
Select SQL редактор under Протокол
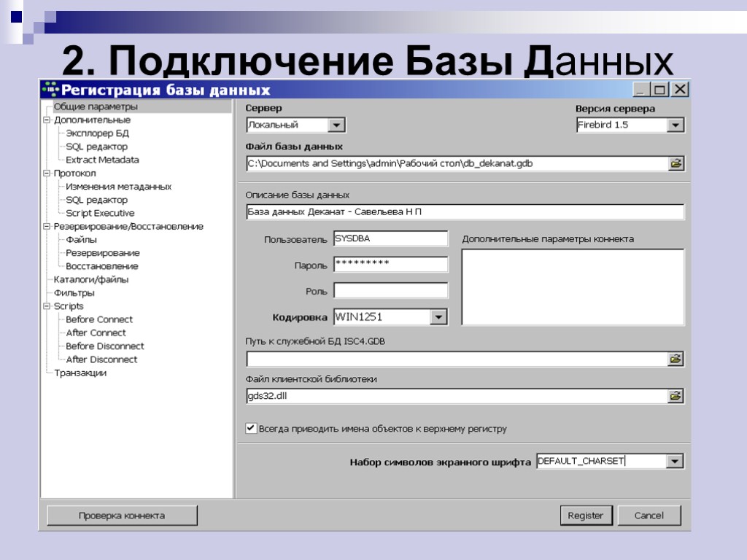97,200
